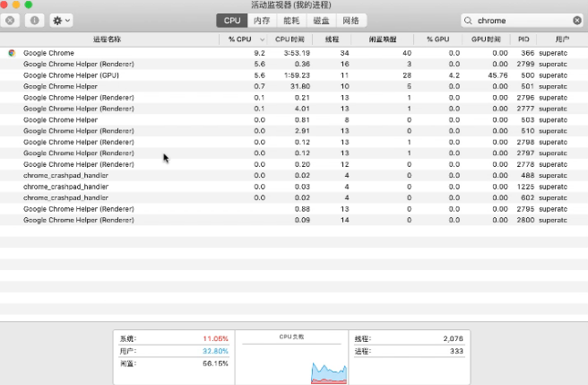The height and width of the screenshot is (385, 588).
Task: Click the 4.2 % GPU value
Action: (454, 75)
